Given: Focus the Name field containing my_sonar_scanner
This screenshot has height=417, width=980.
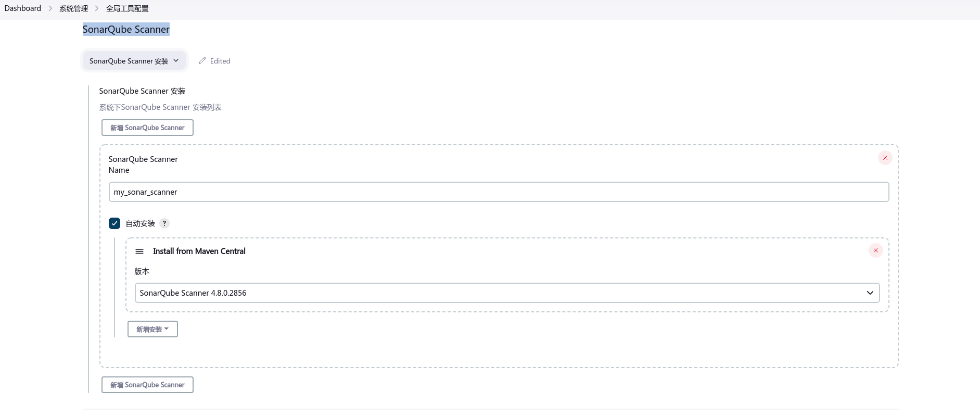Looking at the screenshot, I should tap(498, 192).
